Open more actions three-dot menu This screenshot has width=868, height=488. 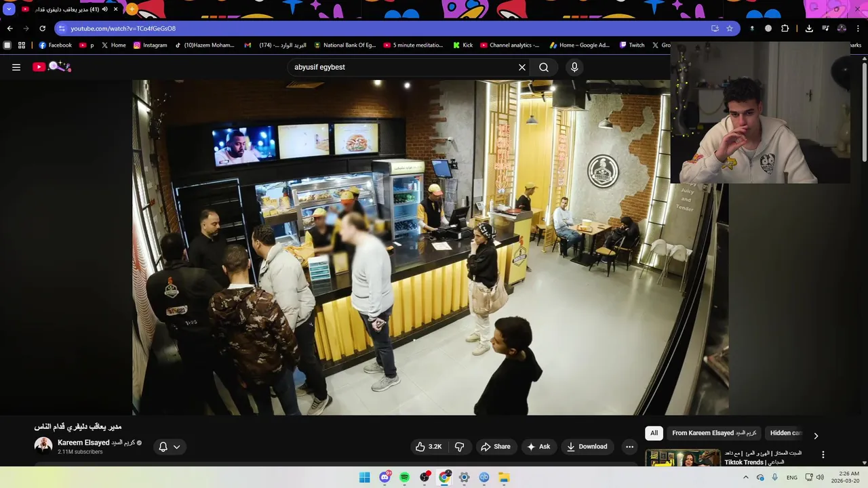coord(629,447)
